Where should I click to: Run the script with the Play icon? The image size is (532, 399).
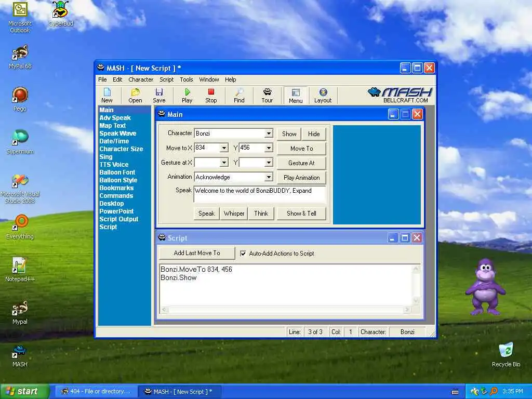click(x=187, y=96)
